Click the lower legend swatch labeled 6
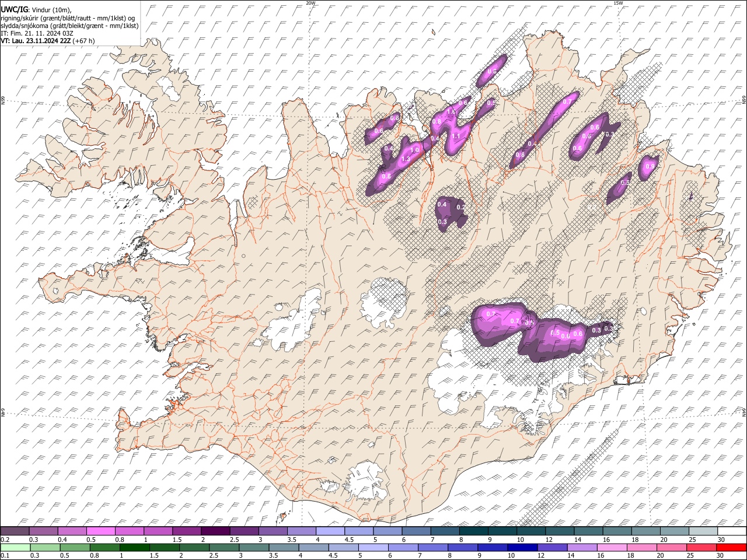The image size is (747, 560). (x=402, y=547)
